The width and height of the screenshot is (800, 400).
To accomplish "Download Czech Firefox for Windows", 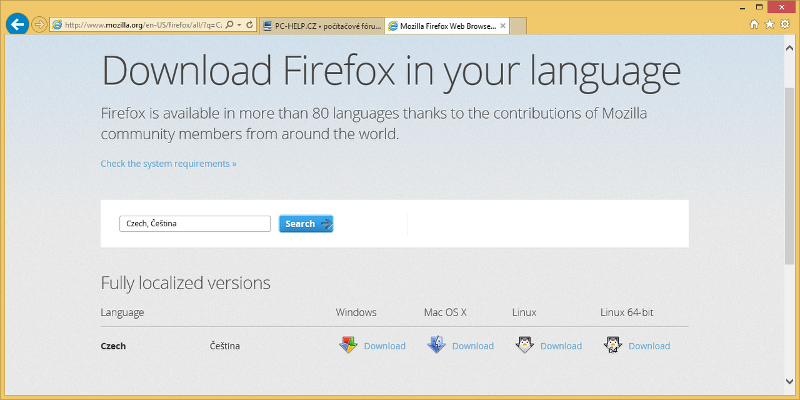I will 385,346.
